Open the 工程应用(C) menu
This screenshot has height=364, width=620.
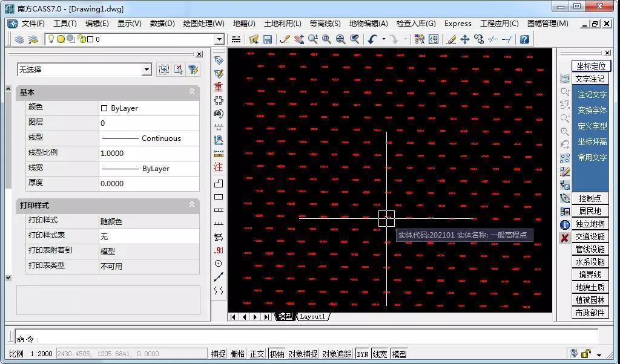coord(500,24)
